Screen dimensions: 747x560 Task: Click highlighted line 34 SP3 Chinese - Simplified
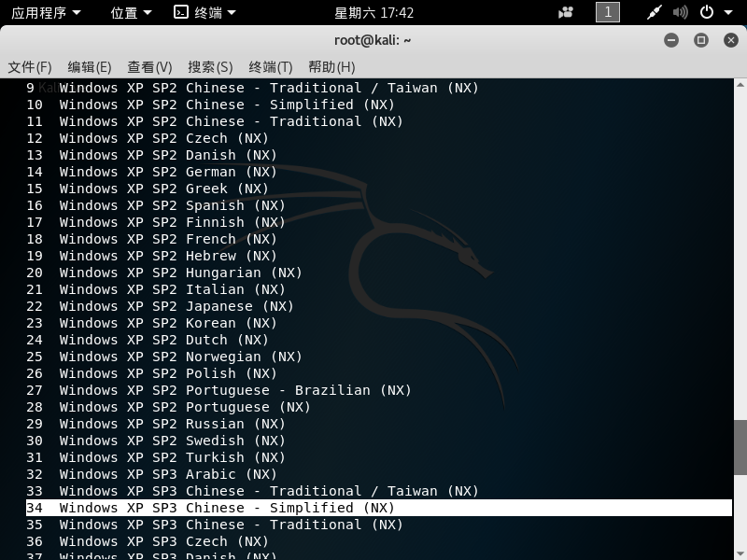pos(379,508)
